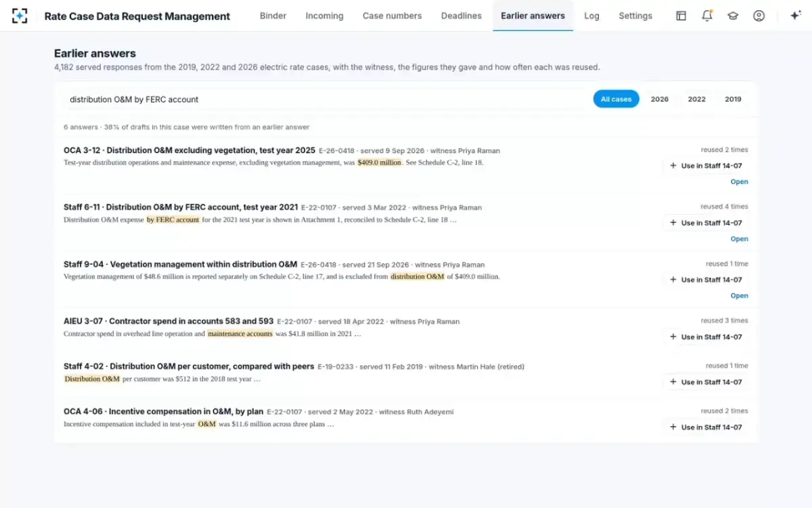Click the 'Earlier answers' page heading
812x508 pixels.
click(x=95, y=54)
